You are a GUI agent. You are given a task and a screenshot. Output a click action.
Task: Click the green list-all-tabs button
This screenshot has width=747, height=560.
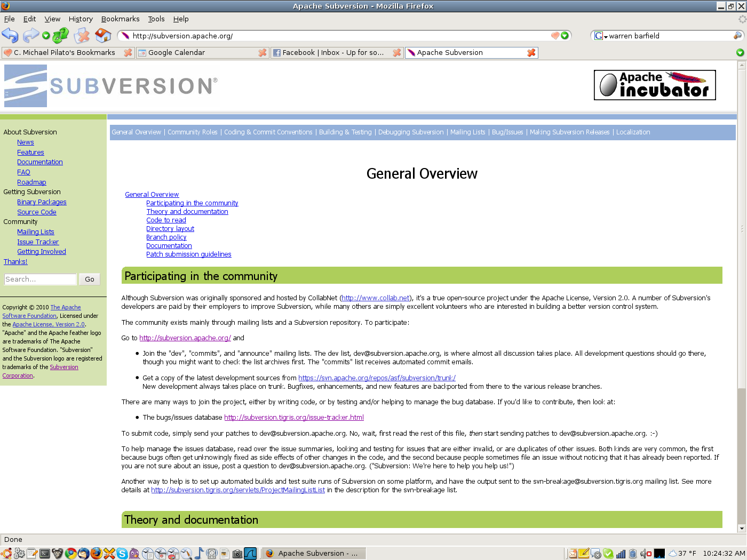click(740, 52)
